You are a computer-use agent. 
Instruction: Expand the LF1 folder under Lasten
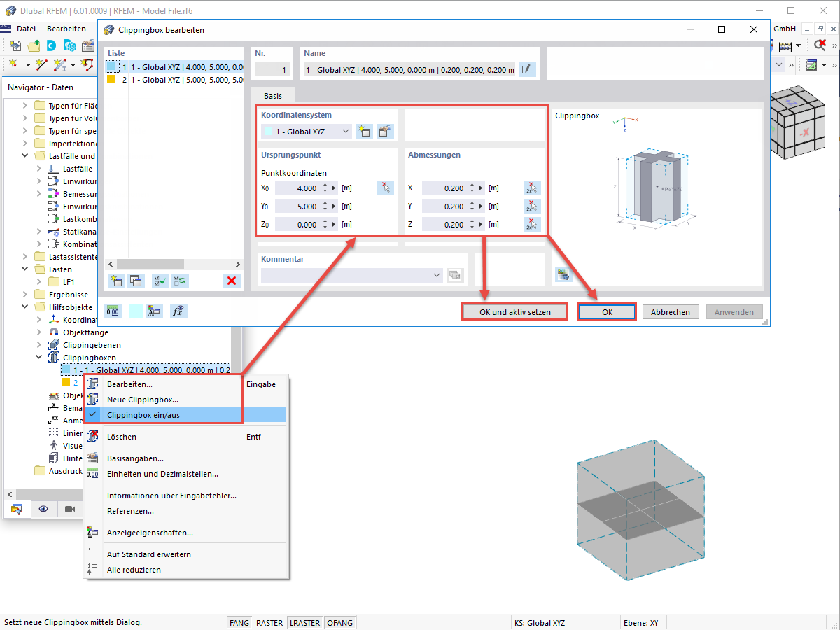coord(38,282)
